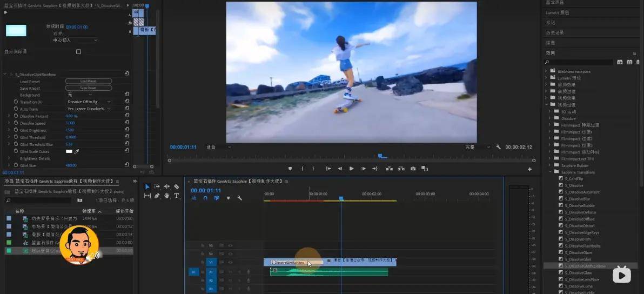Open Auto Trans dropdown

[89, 109]
